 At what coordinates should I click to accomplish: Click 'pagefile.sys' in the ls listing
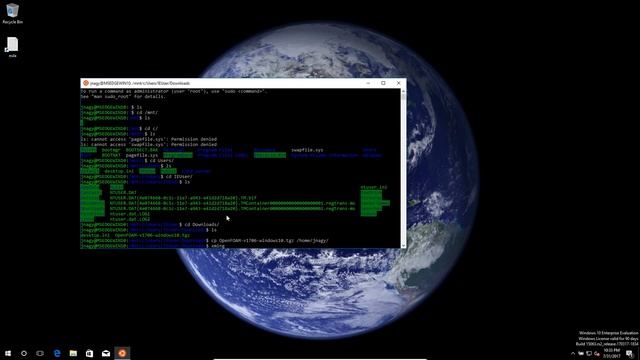pos(142,156)
